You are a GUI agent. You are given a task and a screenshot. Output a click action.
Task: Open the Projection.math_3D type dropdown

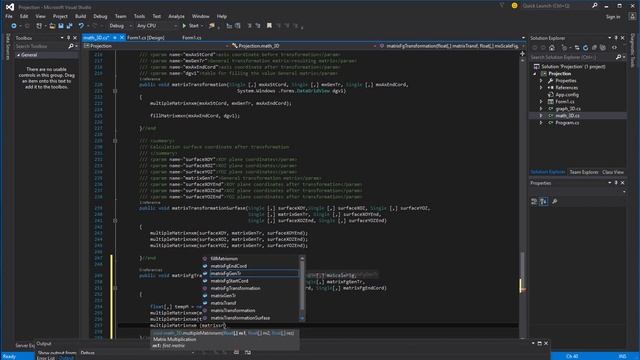304,46
